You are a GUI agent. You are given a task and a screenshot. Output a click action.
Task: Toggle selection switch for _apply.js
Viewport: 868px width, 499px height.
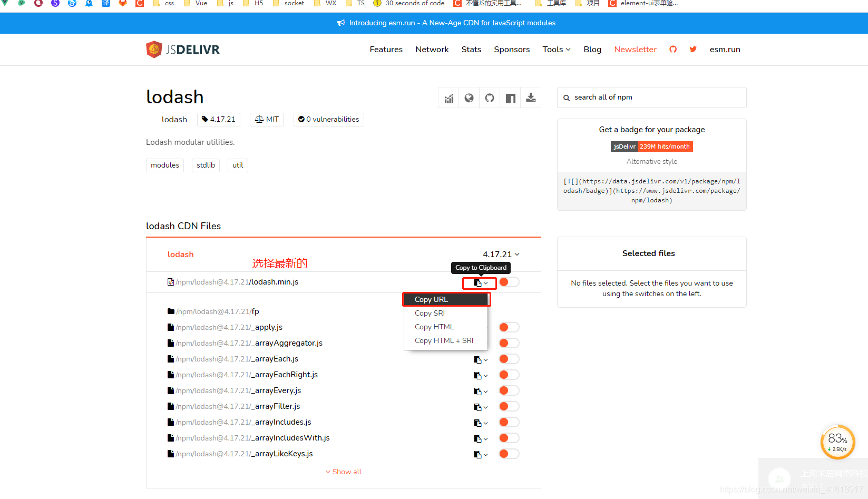click(x=509, y=327)
